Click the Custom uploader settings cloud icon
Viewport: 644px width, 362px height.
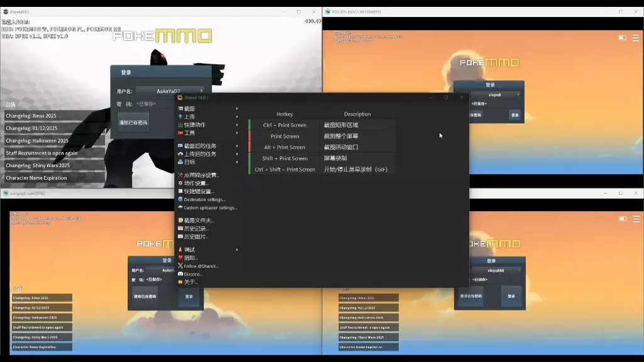[180, 207]
